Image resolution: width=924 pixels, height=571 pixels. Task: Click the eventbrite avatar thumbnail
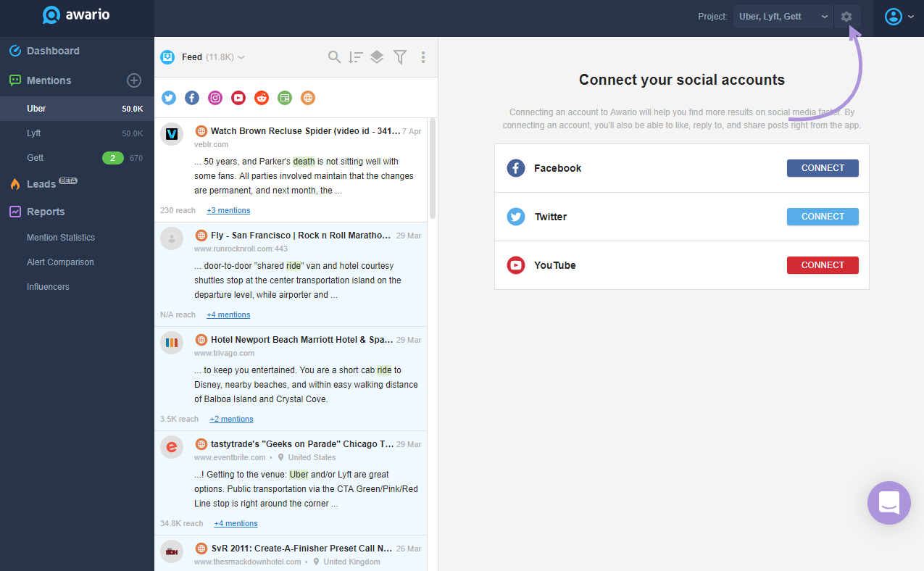point(172,447)
